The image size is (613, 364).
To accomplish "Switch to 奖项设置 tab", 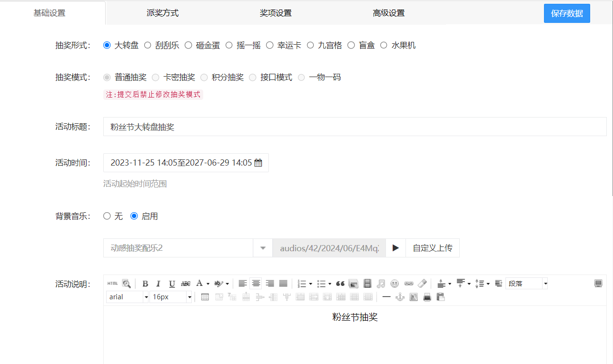I will [276, 13].
